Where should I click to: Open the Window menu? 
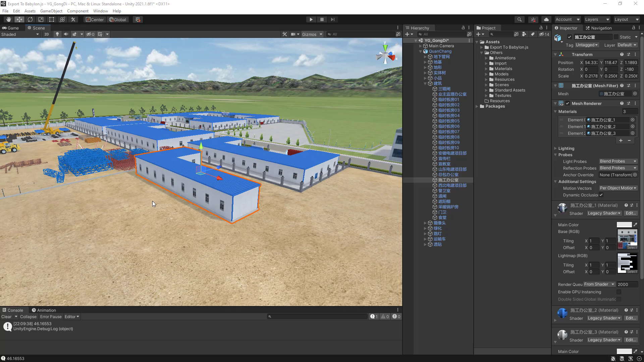pyautogui.click(x=100, y=11)
